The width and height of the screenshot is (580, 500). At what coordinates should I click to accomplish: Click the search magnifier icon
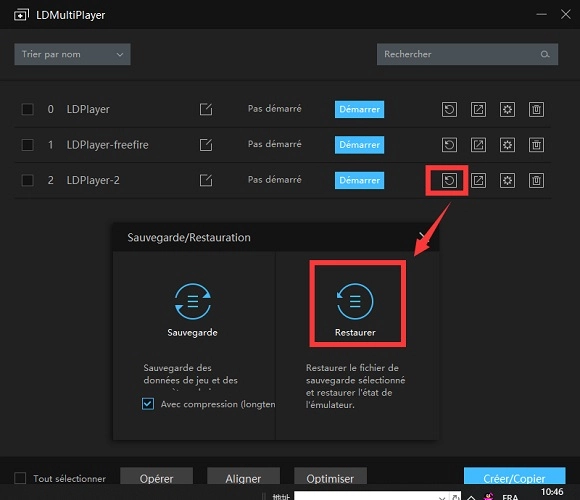(x=544, y=54)
